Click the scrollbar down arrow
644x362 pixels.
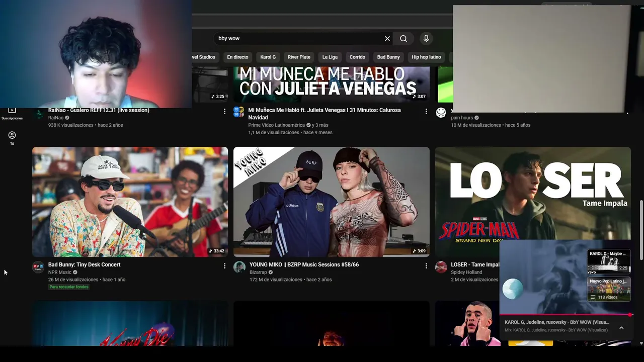[x=641, y=343]
